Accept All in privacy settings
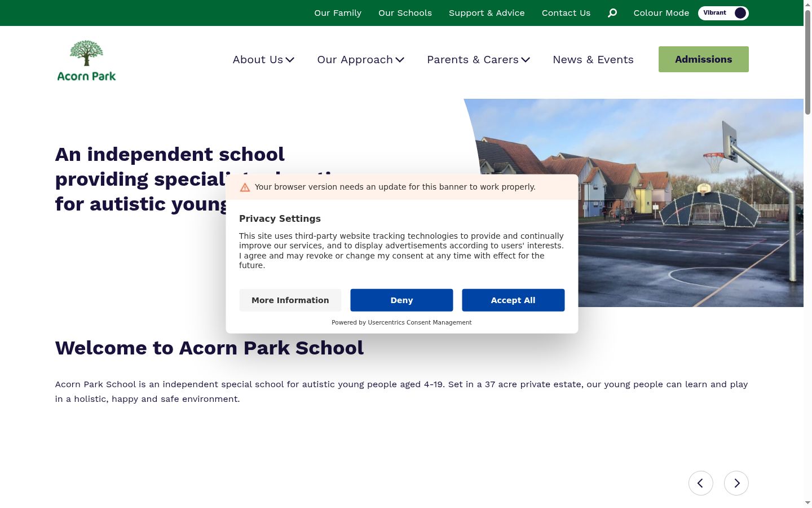This screenshot has width=812, height=508. (513, 300)
